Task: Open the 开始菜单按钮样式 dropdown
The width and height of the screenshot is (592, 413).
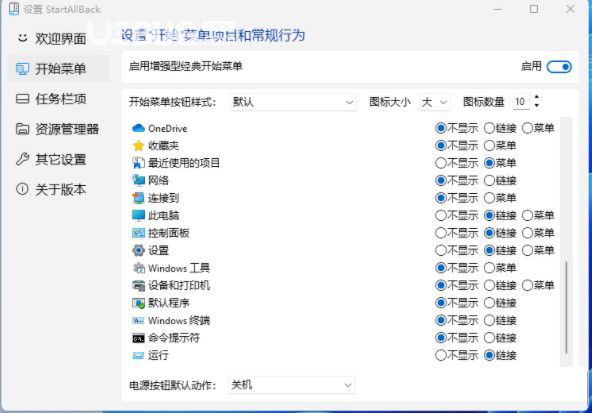Action: pyautogui.click(x=293, y=102)
